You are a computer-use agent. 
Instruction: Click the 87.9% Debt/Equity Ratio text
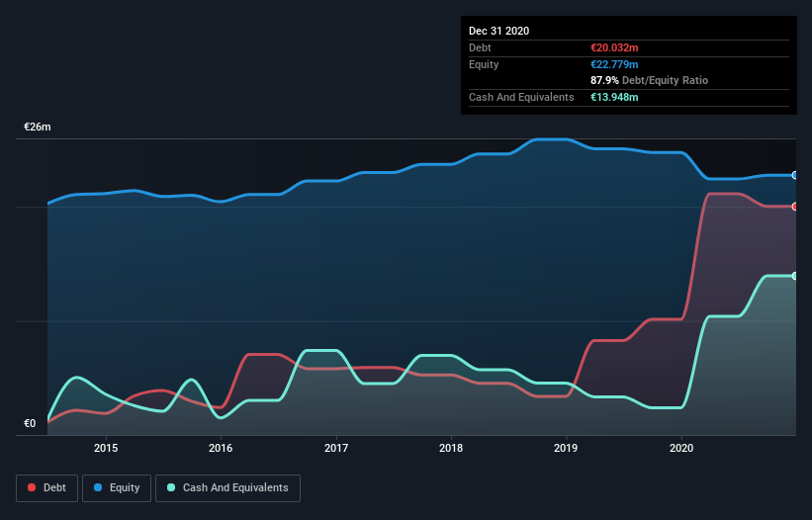650,80
